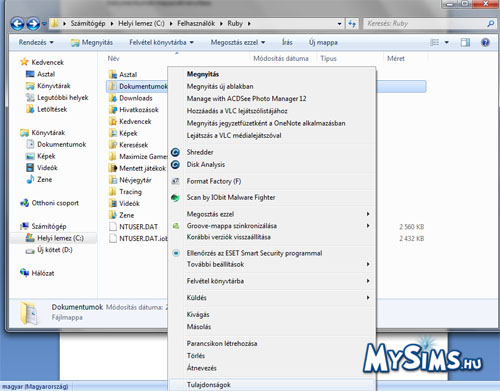Click the Hálózat network icon
This screenshot has width=500, height=391.
pos(24,273)
